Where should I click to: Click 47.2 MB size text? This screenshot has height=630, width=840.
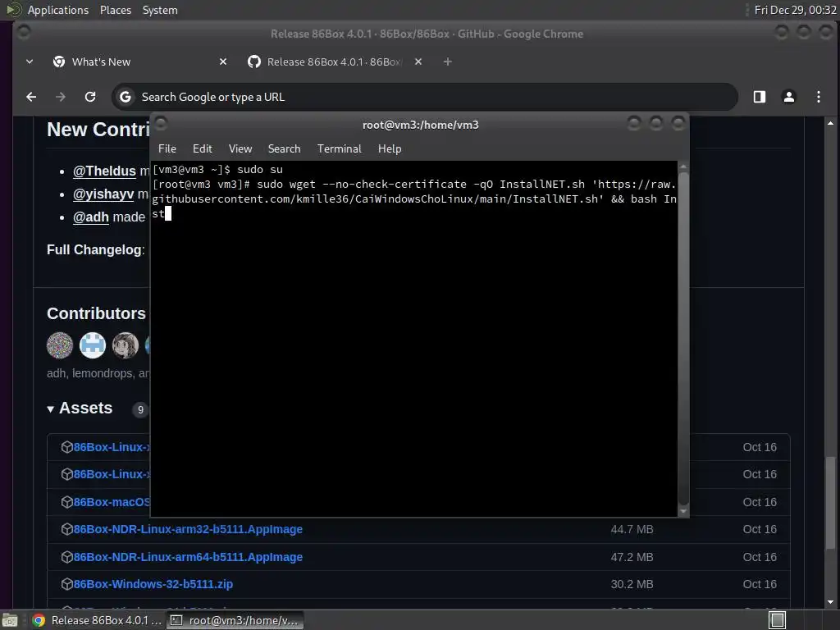click(x=632, y=557)
